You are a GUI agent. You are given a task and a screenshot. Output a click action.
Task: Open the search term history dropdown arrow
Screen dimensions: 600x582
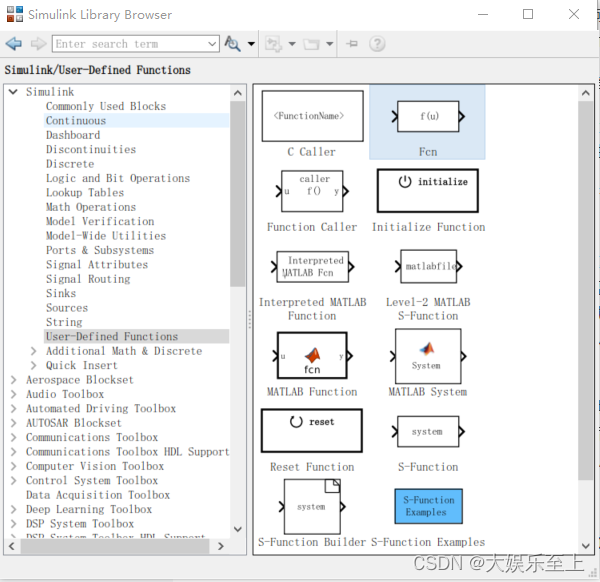pyautogui.click(x=212, y=44)
